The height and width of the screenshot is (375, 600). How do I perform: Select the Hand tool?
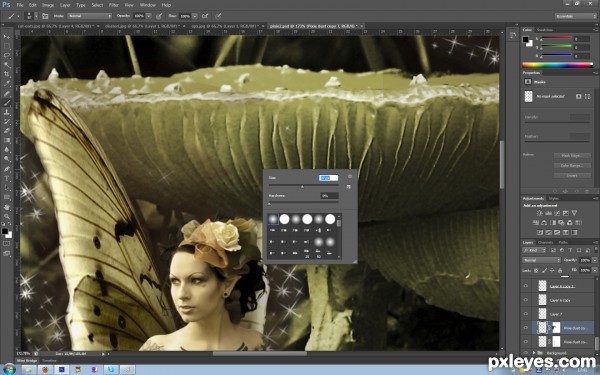[x=7, y=207]
